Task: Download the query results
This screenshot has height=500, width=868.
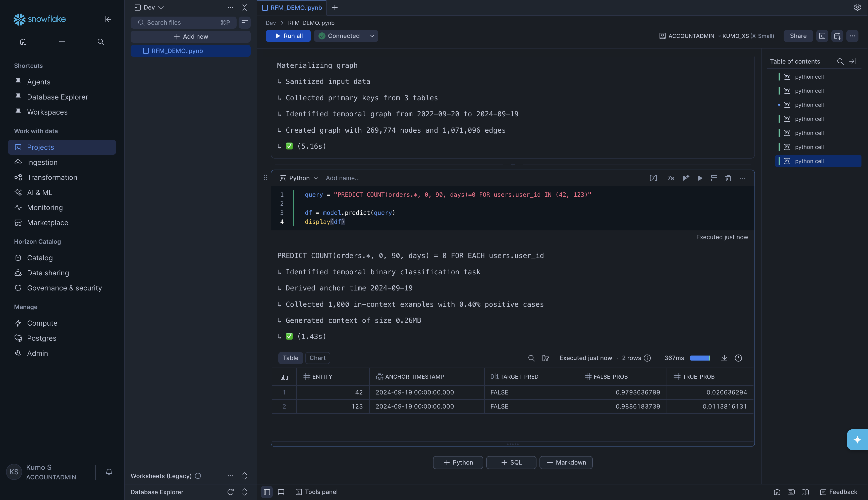Action: pos(724,358)
